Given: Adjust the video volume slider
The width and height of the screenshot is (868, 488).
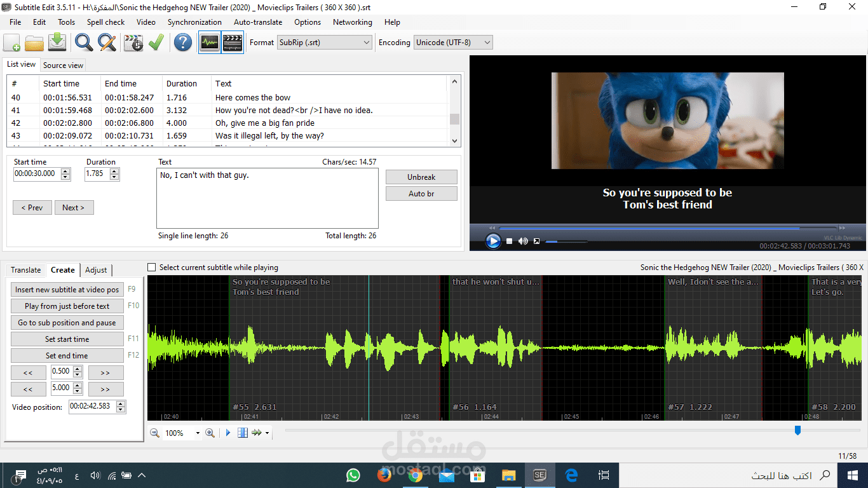Looking at the screenshot, I should (x=566, y=241).
